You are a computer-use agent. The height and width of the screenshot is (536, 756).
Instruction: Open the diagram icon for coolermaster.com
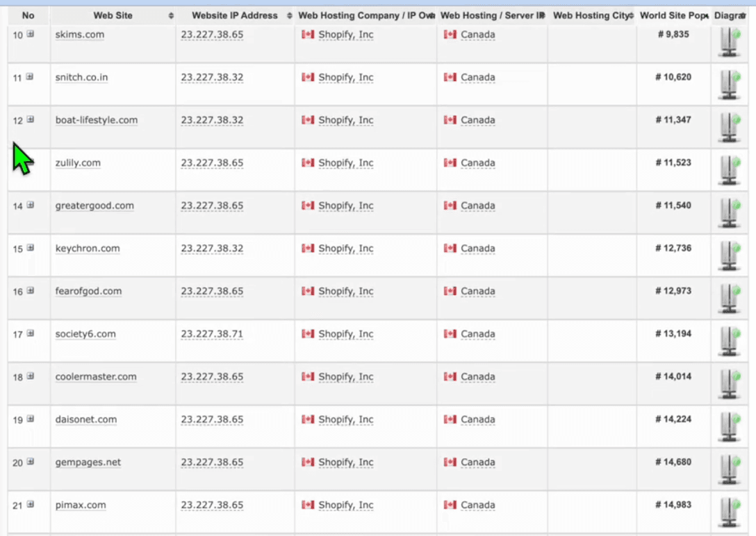tap(729, 383)
